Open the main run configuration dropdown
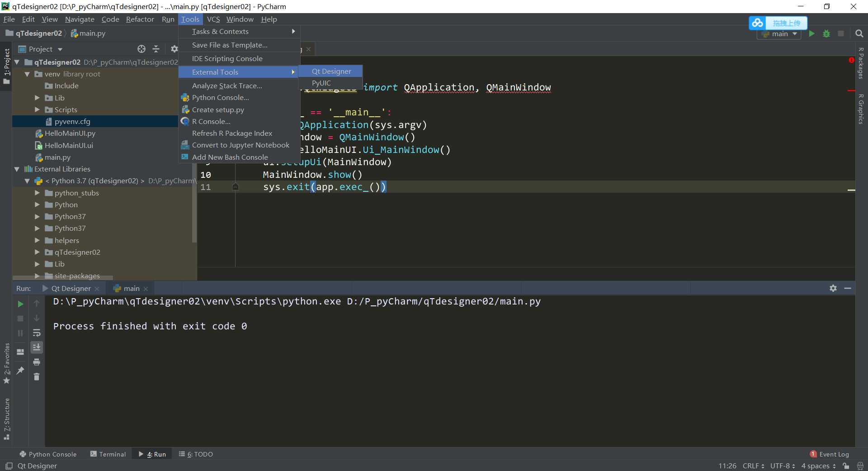Viewport: 868px width, 471px height. click(x=779, y=34)
